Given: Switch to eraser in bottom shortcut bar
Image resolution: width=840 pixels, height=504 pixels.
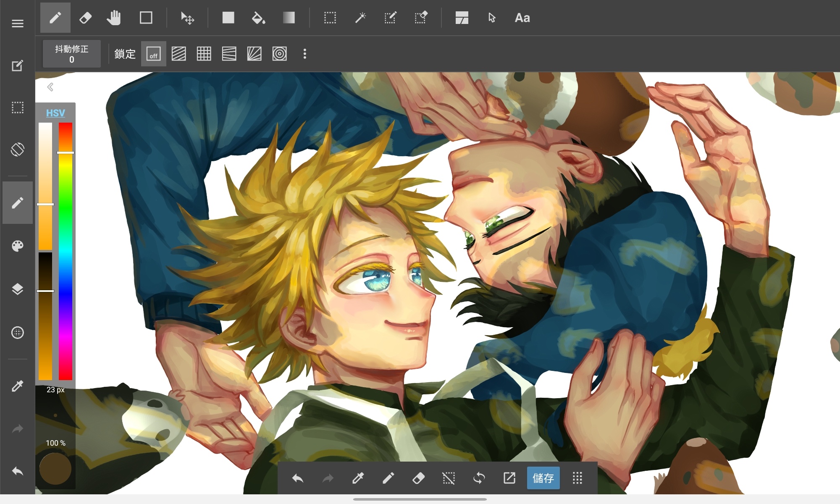Looking at the screenshot, I should (x=418, y=478).
